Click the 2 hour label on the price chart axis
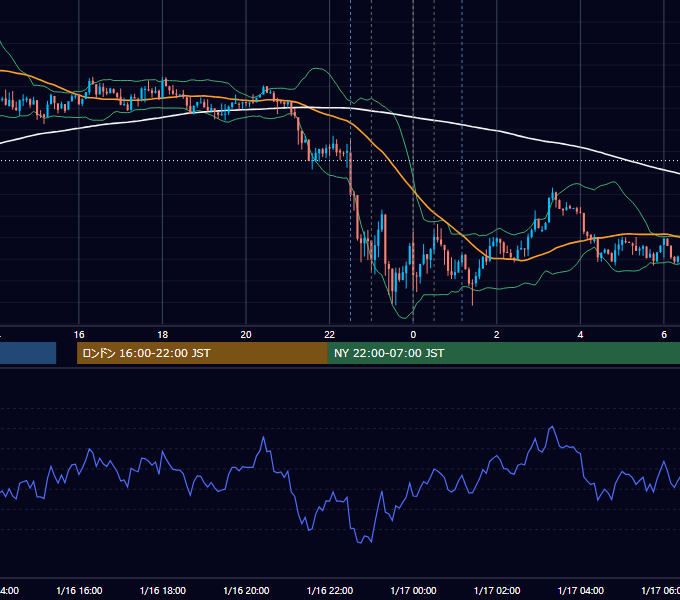 497,335
